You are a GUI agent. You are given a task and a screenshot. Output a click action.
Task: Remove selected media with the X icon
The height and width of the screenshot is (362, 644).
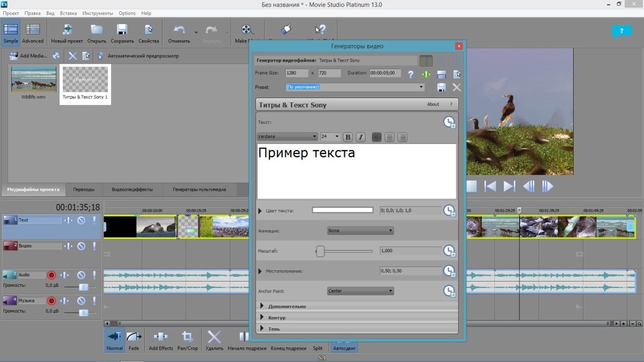pyautogui.click(x=73, y=56)
